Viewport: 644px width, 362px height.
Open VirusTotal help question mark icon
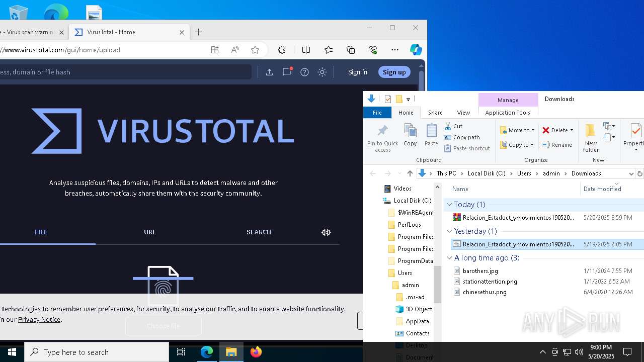pyautogui.click(x=304, y=72)
